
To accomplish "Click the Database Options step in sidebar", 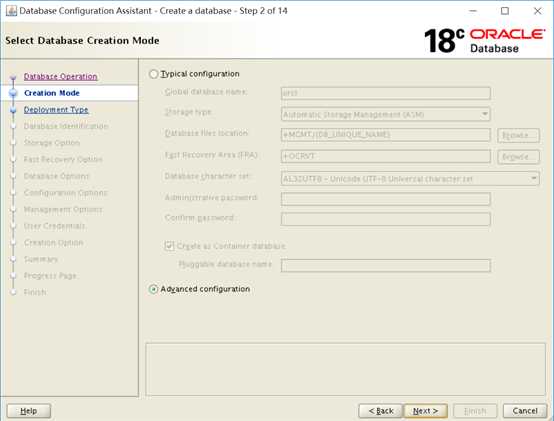I will point(57,176).
